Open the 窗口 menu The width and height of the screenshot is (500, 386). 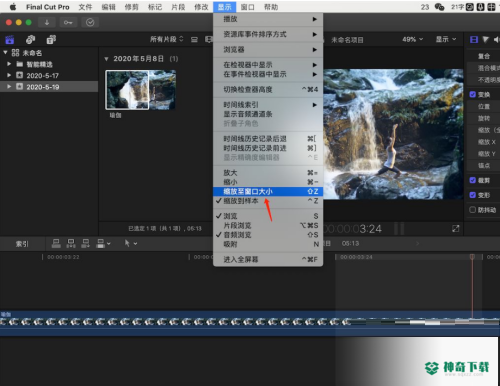tap(247, 7)
